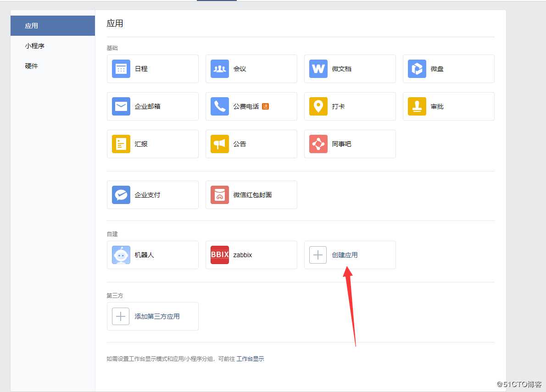This screenshot has width=546, height=392.
Task: Click the 微文档 label text
Action: tap(341, 69)
